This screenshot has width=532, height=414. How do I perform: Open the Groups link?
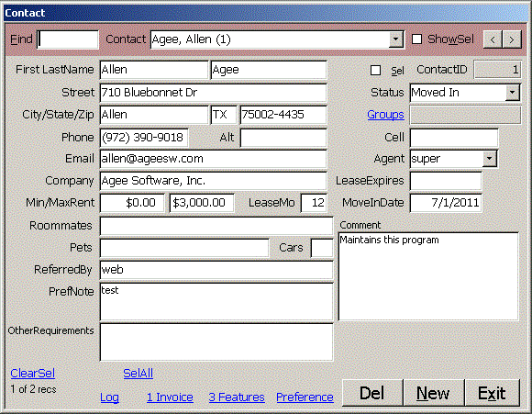tap(385, 115)
